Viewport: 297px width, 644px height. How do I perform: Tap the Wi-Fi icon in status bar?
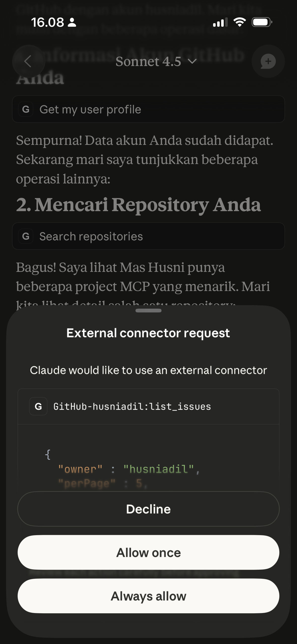pyautogui.click(x=240, y=22)
